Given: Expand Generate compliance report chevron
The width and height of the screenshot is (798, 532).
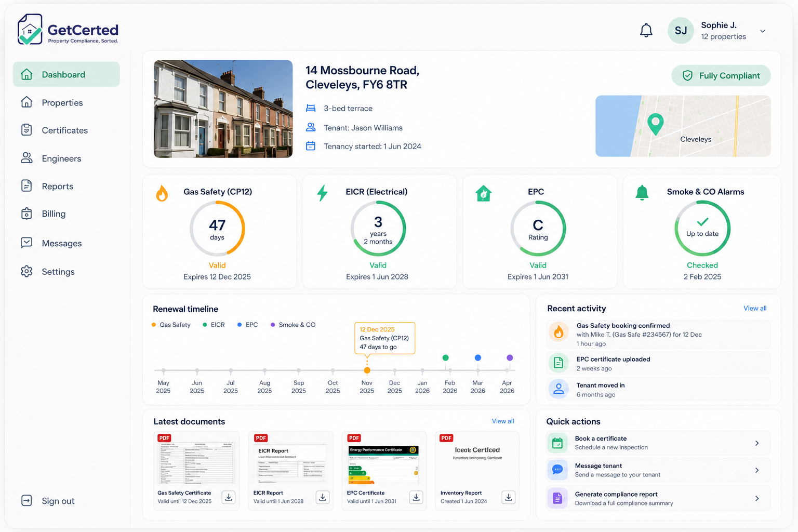Looking at the screenshot, I should (x=757, y=498).
